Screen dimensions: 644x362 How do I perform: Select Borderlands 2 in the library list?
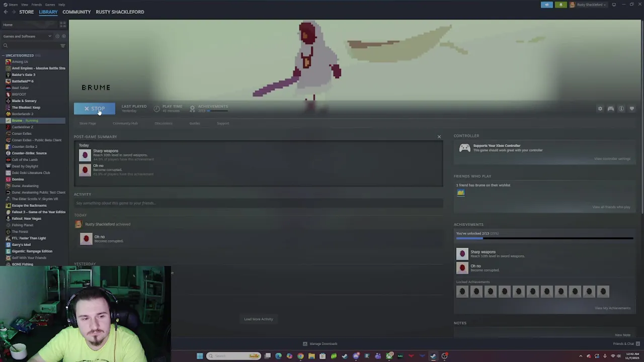(x=22, y=114)
